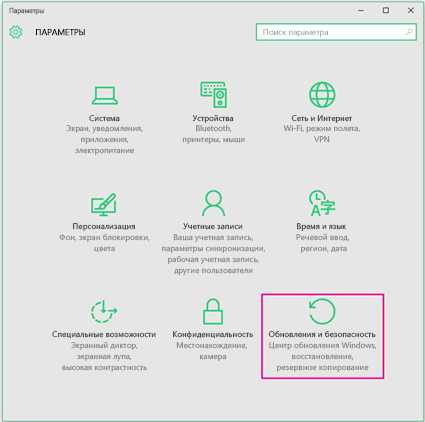The width and height of the screenshot is (425, 422).
Task: Select Специальные возможности dashed clock icon
Action: point(104,311)
